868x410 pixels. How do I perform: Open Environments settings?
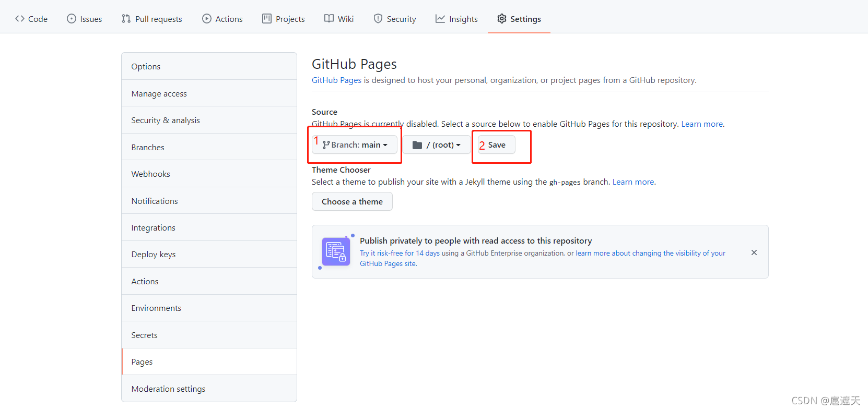209,308
